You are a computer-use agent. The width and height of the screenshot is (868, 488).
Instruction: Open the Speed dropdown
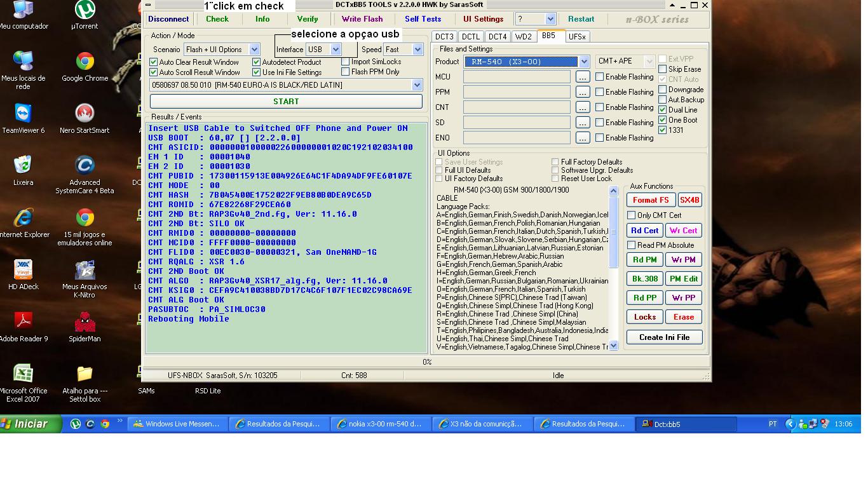tap(417, 50)
